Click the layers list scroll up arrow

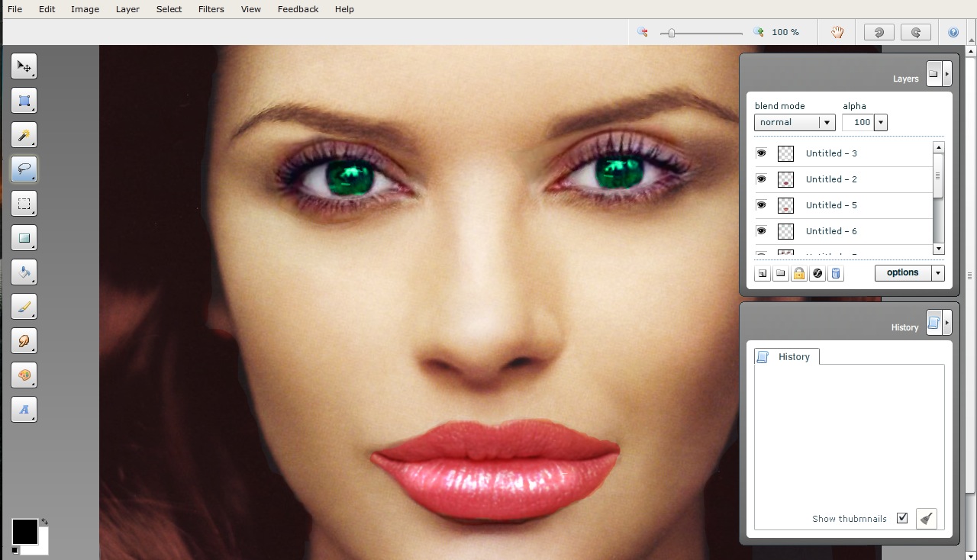pos(939,147)
